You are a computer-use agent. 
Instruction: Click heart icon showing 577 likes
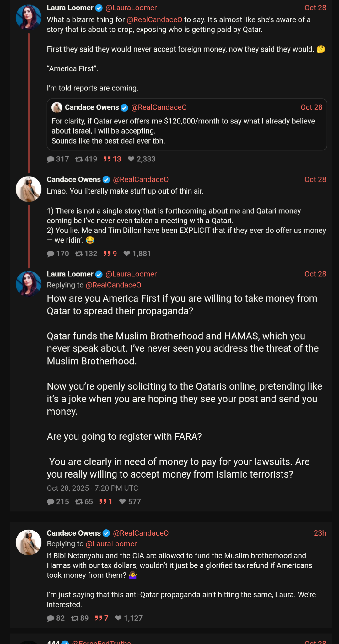pos(123,502)
